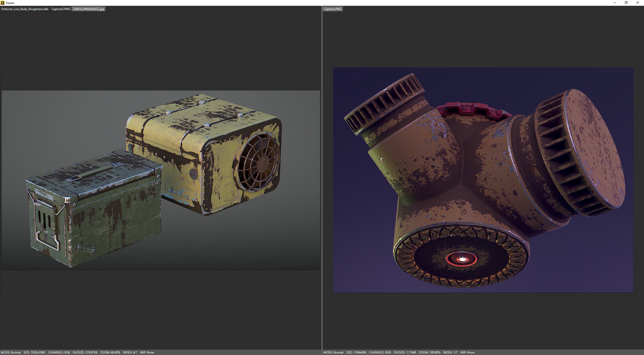Click the rusty pipe image in right pane
644x355 pixels.
pos(483,180)
